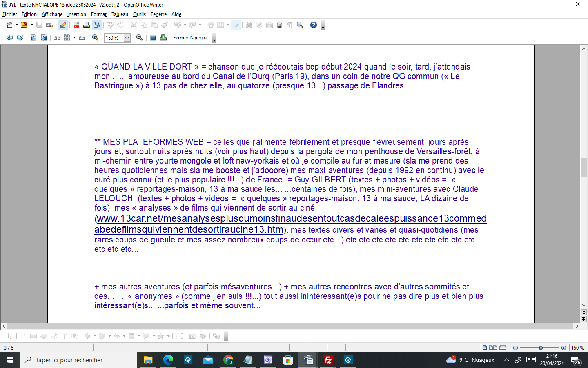This screenshot has height=368, width=588.
Task: Click the Zoom Out magnifier icon
Action: click(139, 38)
